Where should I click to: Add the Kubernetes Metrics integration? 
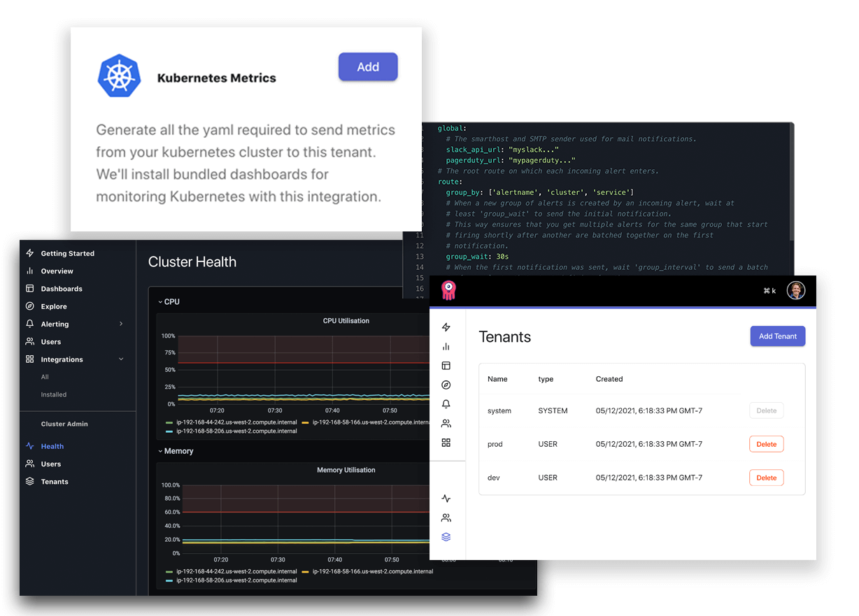coord(368,67)
